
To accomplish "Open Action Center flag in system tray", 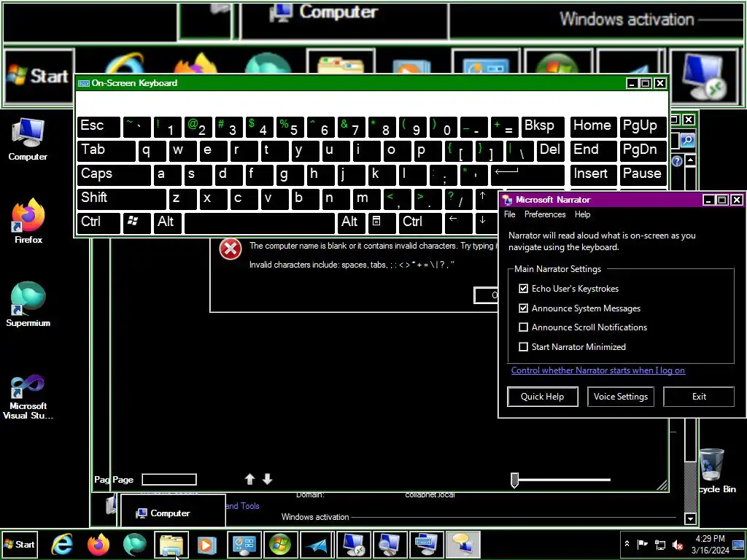I will click(642, 544).
